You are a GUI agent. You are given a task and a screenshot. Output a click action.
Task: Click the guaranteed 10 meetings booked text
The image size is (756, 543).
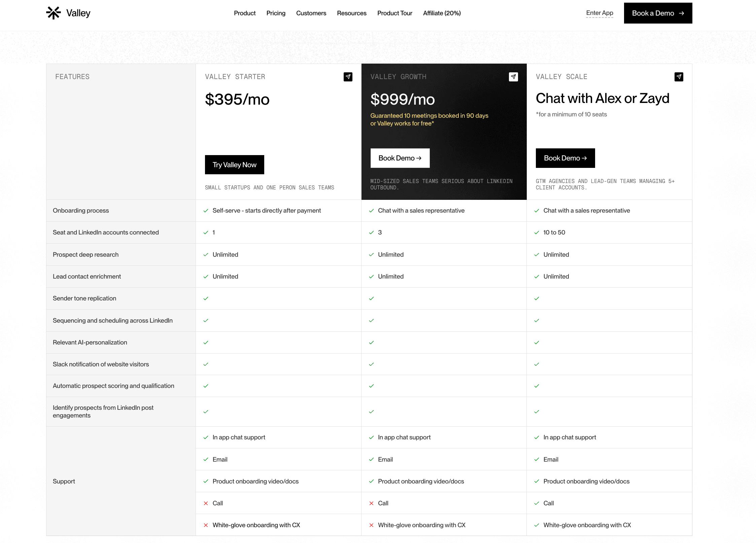(429, 119)
